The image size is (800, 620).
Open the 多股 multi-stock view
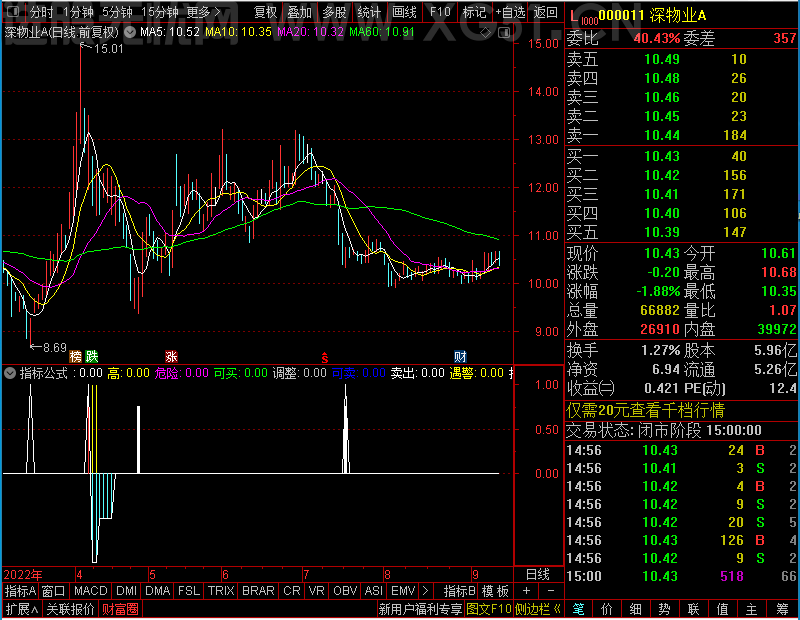334,11
